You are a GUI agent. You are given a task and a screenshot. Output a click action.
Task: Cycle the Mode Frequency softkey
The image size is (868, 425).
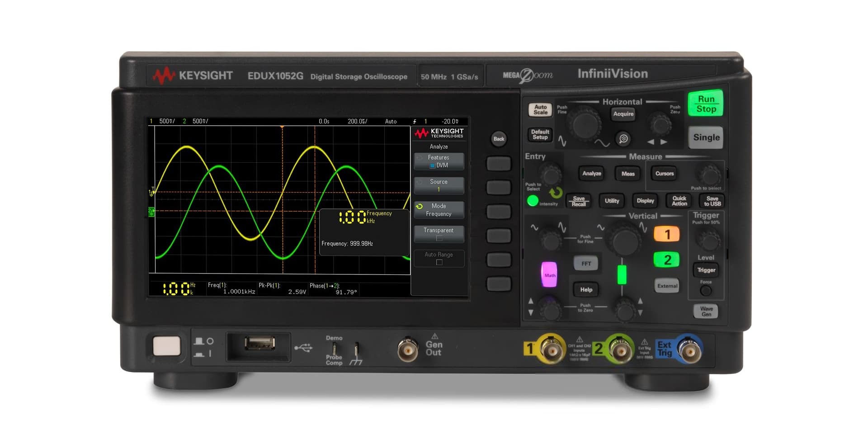439,209
